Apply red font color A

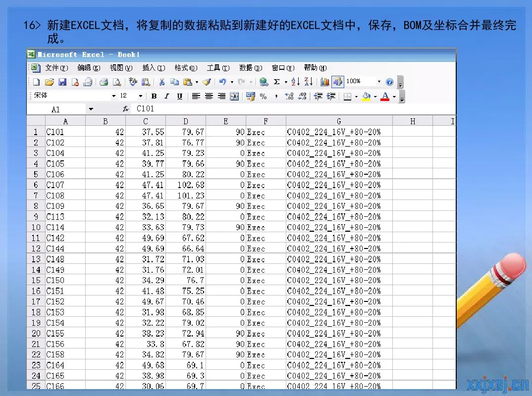coord(385,97)
